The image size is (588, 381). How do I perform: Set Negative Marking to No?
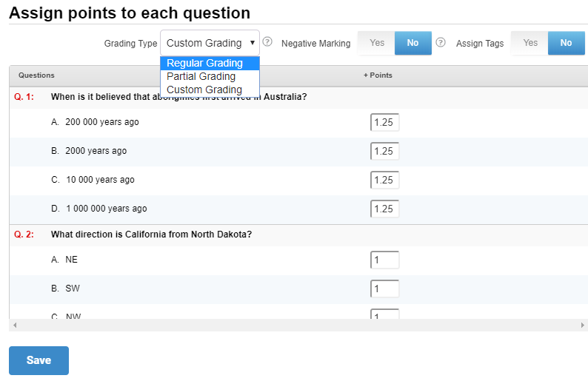pyautogui.click(x=412, y=43)
